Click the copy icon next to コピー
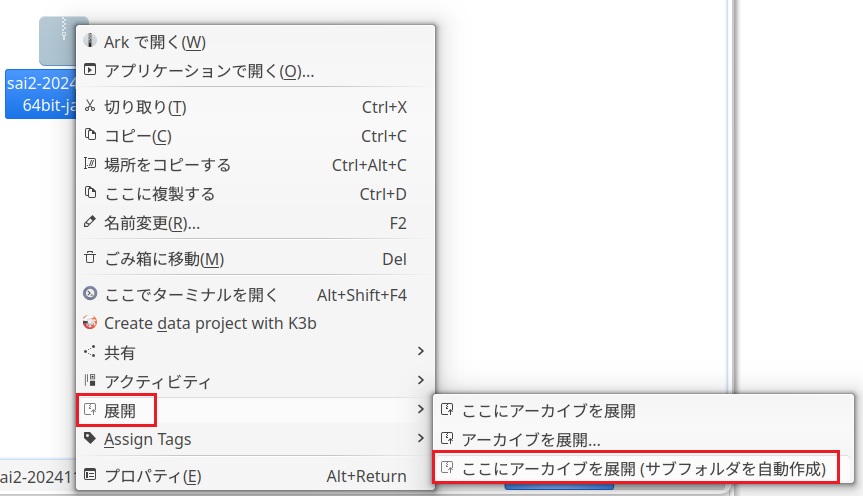Image resolution: width=863 pixels, height=496 pixels. coord(91,136)
